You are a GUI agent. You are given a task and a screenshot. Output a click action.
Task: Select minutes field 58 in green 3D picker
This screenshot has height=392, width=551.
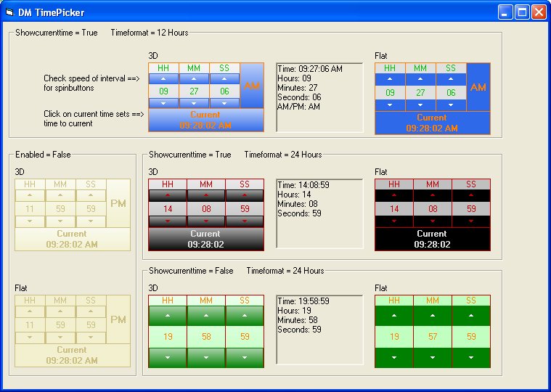[206, 337]
